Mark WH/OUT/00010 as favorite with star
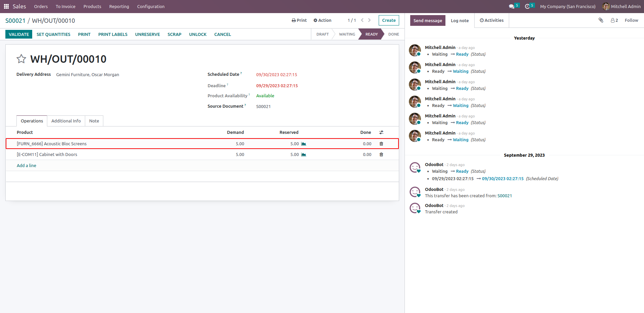Screen dimensions: 644x313 coord(21,59)
